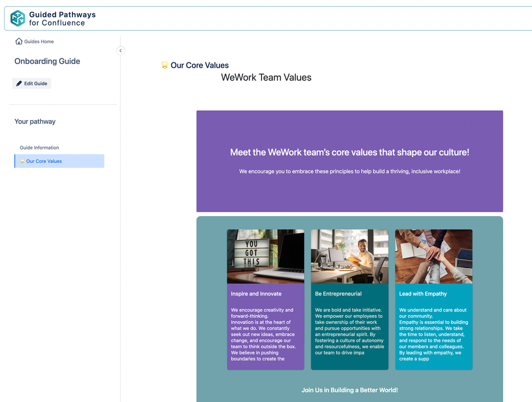Click the Our Core Values page title

pos(200,65)
